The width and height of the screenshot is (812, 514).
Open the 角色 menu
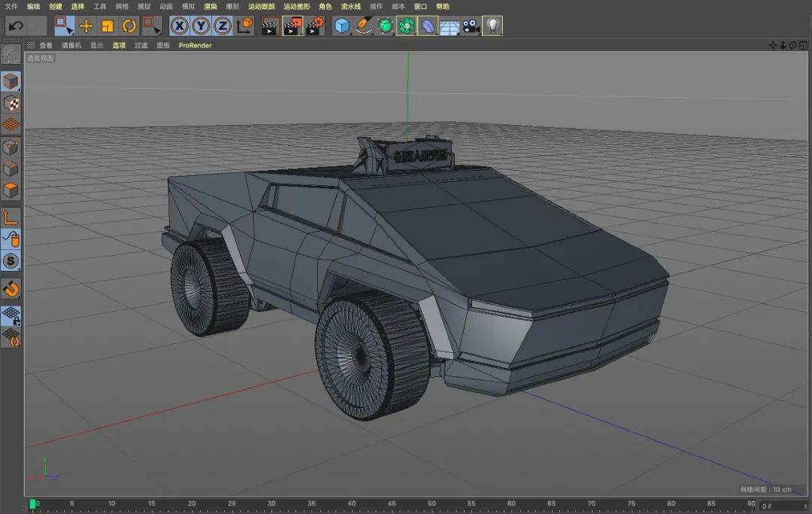pyautogui.click(x=326, y=6)
